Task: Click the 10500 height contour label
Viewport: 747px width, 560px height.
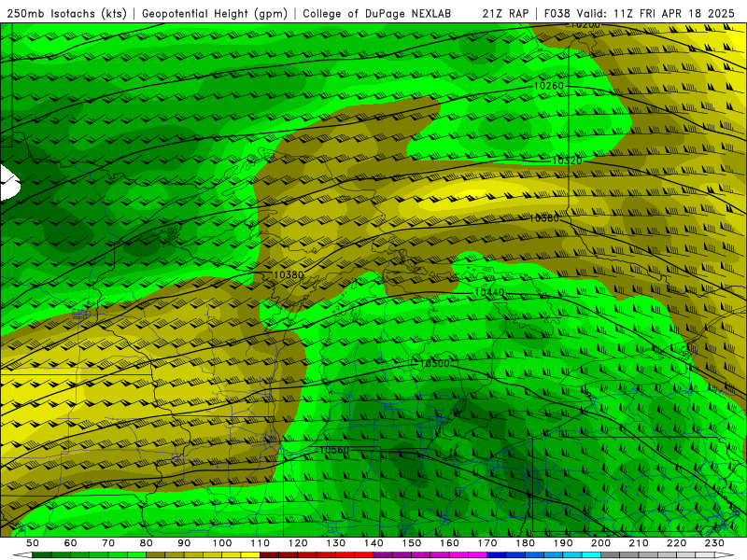Action: (x=435, y=363)
